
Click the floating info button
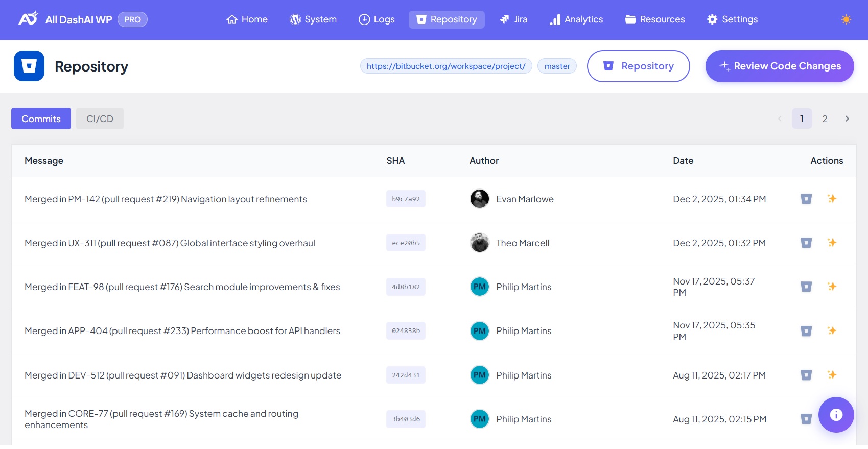[836, 414]
